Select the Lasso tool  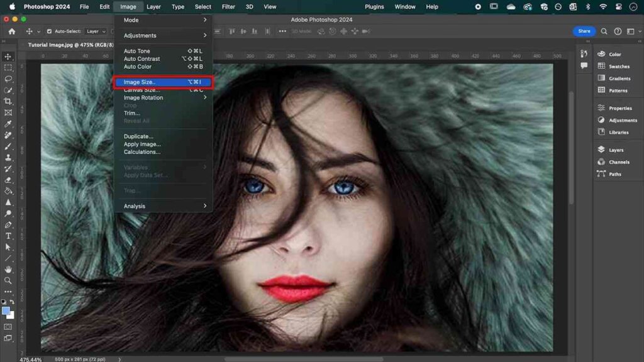coord(8,79)
